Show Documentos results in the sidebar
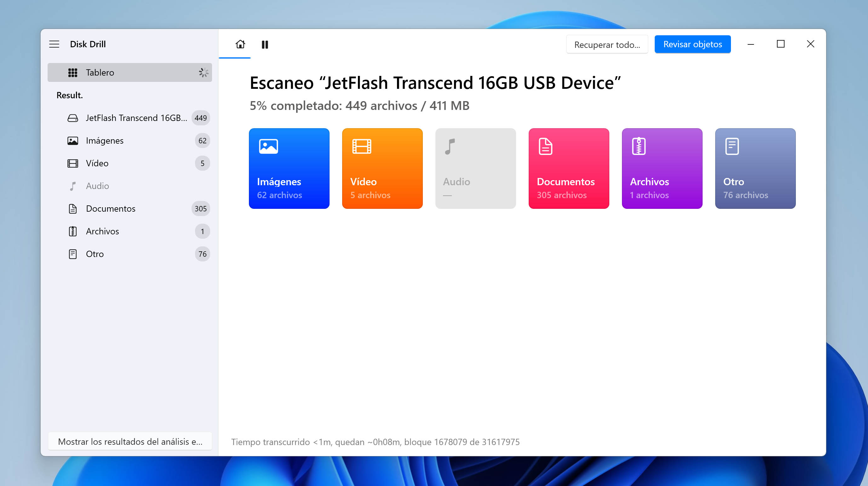Image resolution: width=868 pixels, height=486 pixels. point(130,209)
